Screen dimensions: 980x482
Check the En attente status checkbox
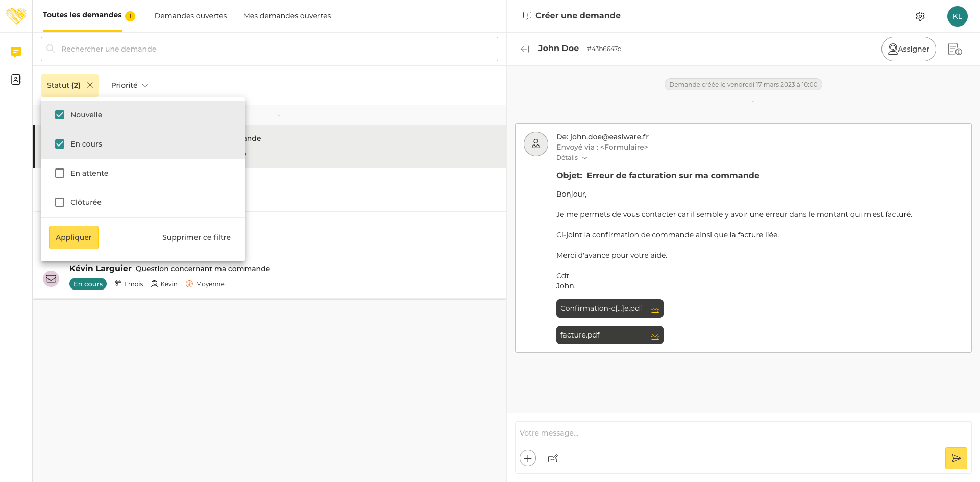(60, 173)
